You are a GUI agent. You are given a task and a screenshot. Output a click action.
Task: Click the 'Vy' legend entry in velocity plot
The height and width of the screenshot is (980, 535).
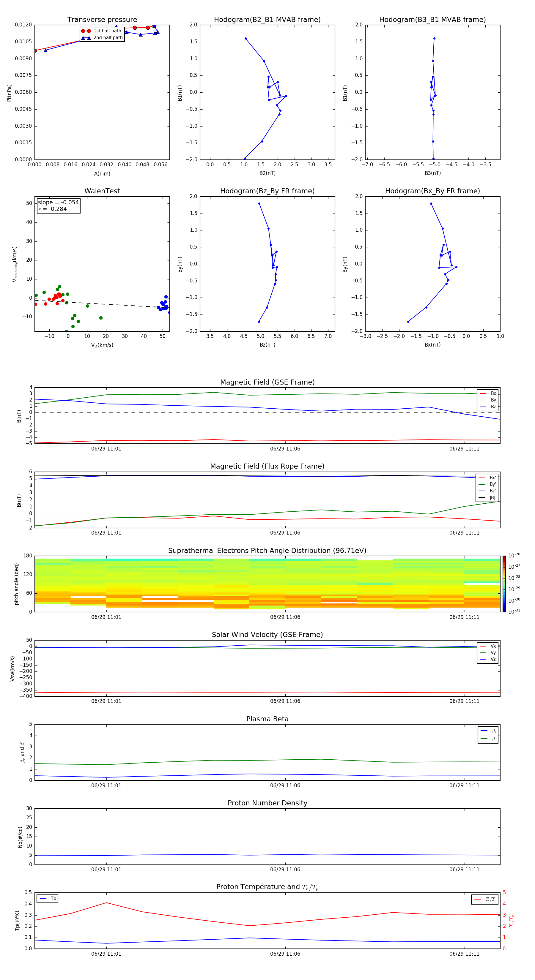point(488,652)
